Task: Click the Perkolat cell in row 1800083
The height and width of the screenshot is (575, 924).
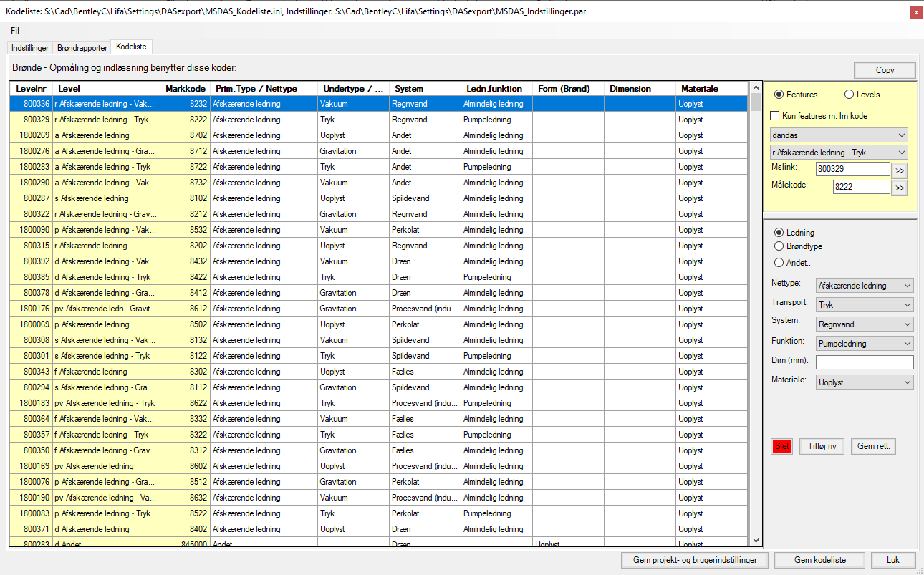Action: click(425, 513)
